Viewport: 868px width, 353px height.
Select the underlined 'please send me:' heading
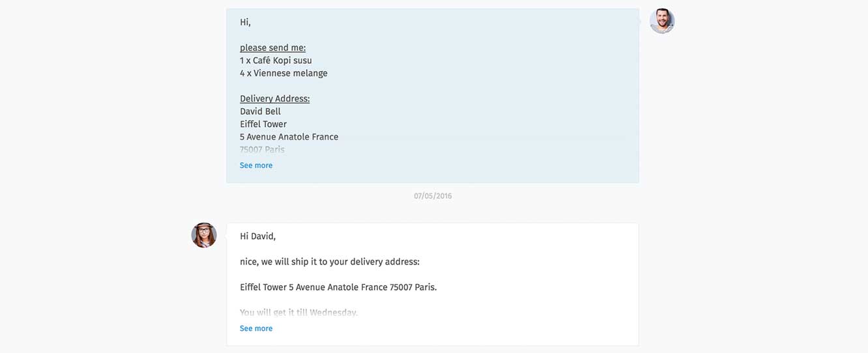[272, 48]
